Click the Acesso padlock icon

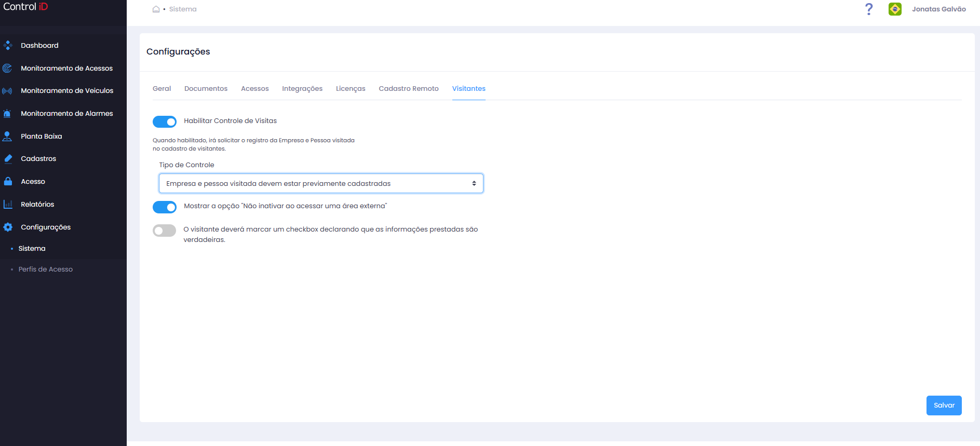click(x=8, y=182)
